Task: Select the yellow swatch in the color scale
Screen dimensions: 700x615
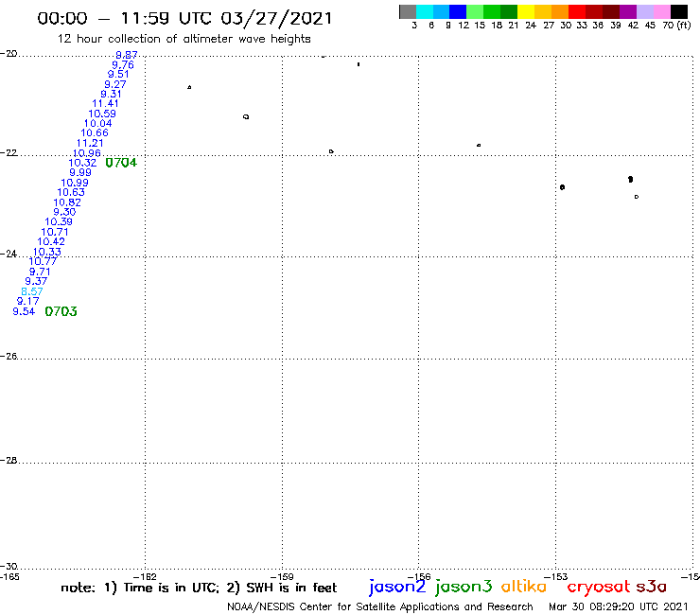Action: 526,11
